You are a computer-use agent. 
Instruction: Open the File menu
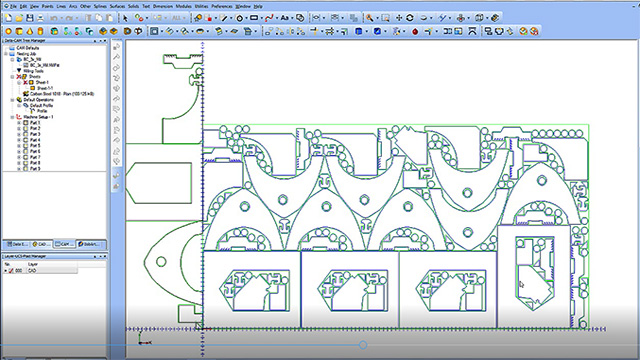[x=13, y=7]
